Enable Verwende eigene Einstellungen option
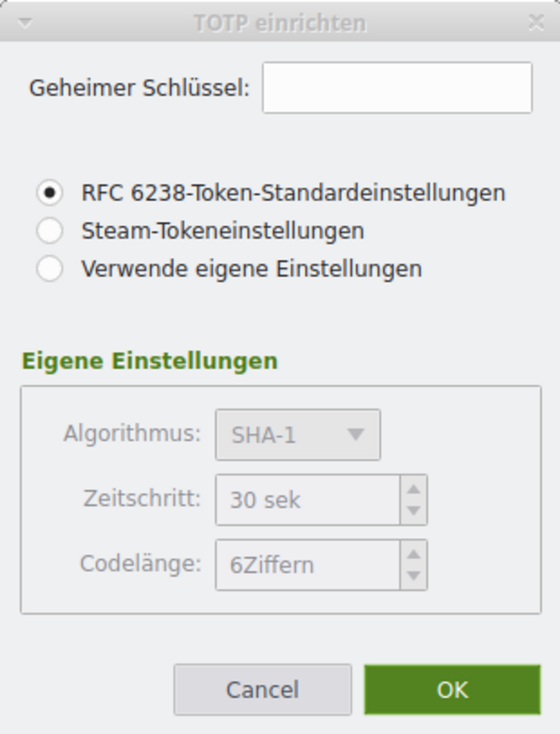 pos(50,269)
